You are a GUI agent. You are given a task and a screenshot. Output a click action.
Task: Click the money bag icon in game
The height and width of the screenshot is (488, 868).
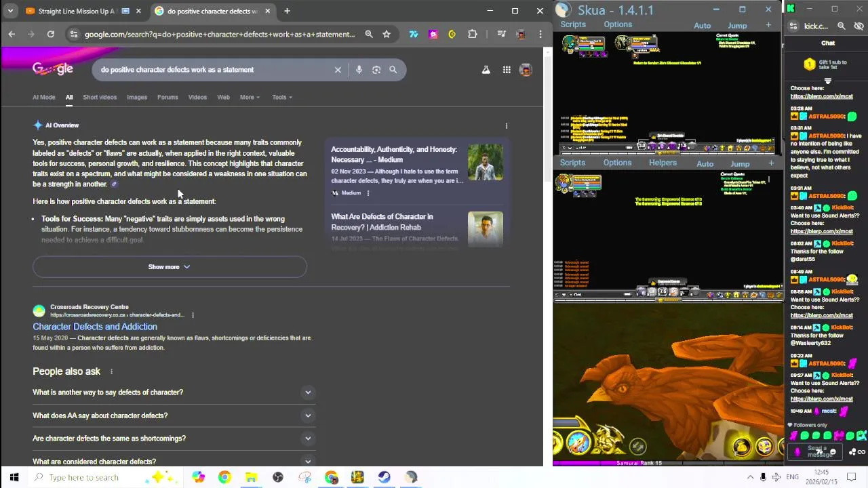(741, 446)
